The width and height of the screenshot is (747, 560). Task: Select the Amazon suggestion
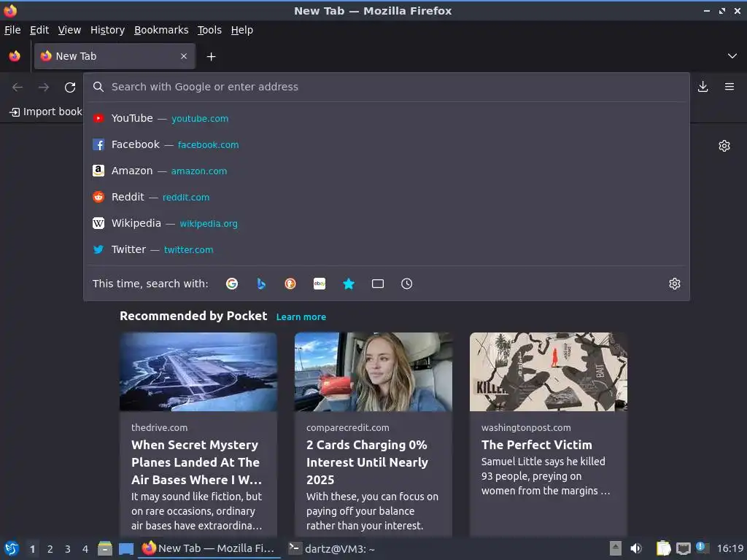click(x=387, y=171)
